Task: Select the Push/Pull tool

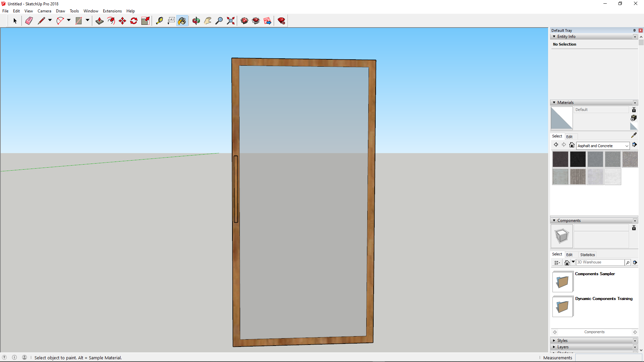Action: (100, 21)
